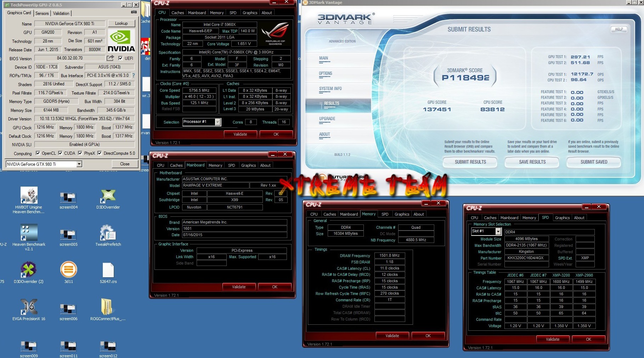Click the BIOS share/export arrow icon in GPU-Z
Image resolution: width=644 pixels, height=358 pixels.
pos(111,58)
